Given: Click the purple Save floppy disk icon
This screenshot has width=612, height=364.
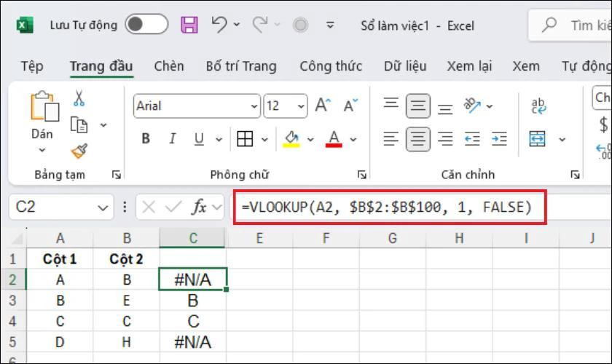Looking at the screenshot, I should [x=189, y=25].
